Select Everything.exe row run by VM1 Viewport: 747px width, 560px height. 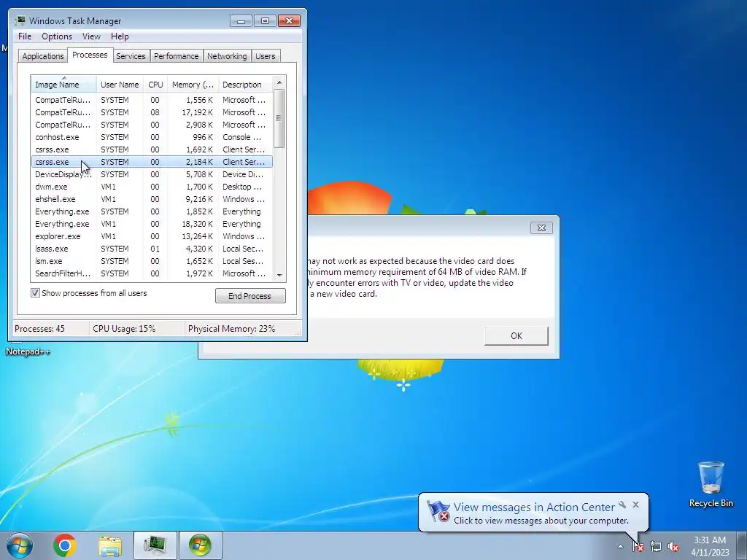[x=152, y=224]
